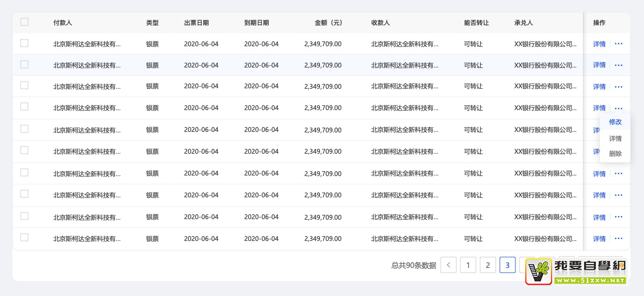Go to page 2 in pagination
The image size is (644, 296).
coord(487,265)
